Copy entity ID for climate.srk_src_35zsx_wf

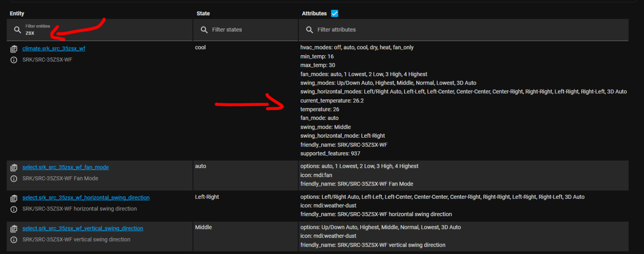[x=14, y=49]
